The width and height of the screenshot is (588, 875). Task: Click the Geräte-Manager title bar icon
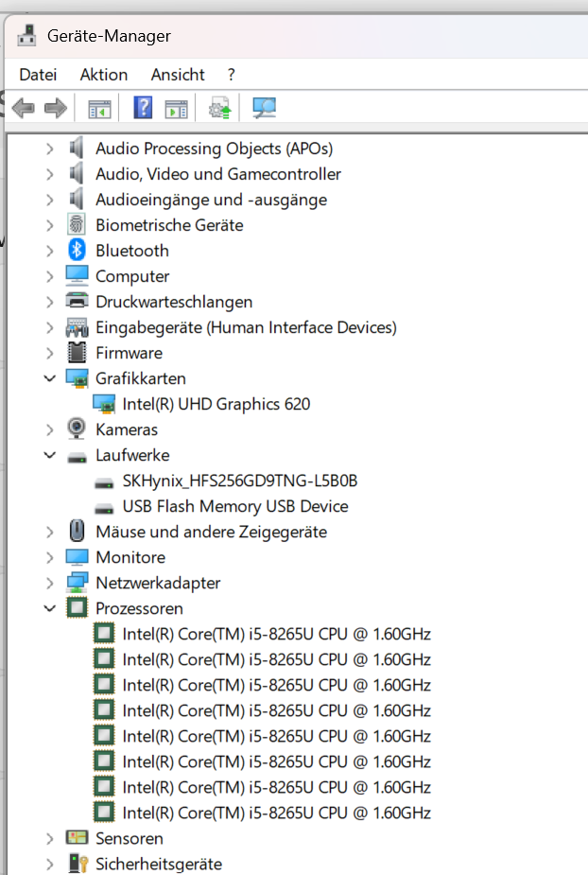[26, 35]
